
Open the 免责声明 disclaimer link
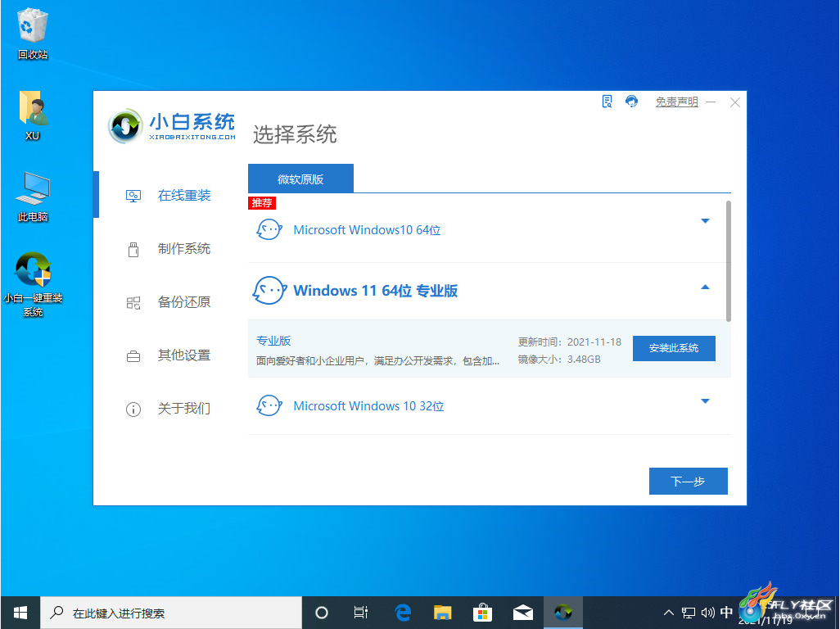(676, 102)
